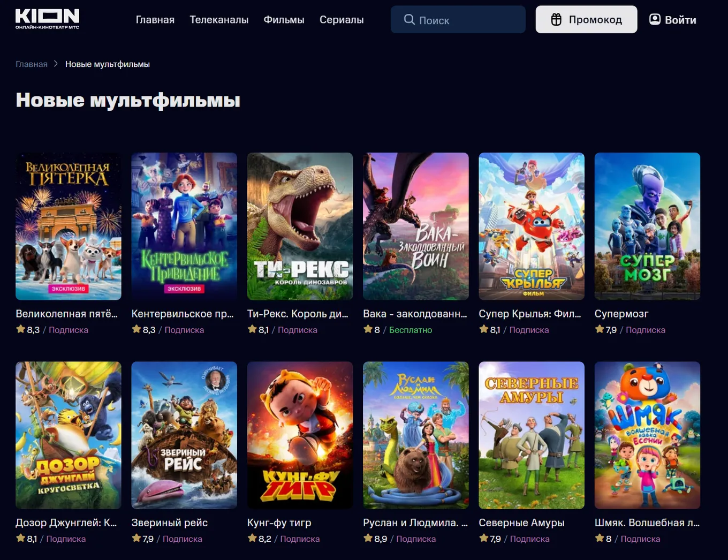Screen dimensions: 728x560
Task: Open the Супермозг poster
Action: [647, 226]
